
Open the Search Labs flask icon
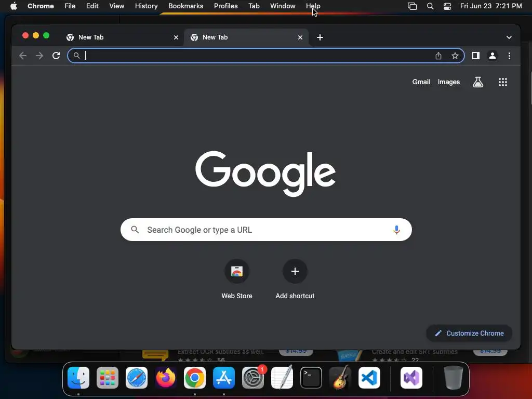click(478, 82)
